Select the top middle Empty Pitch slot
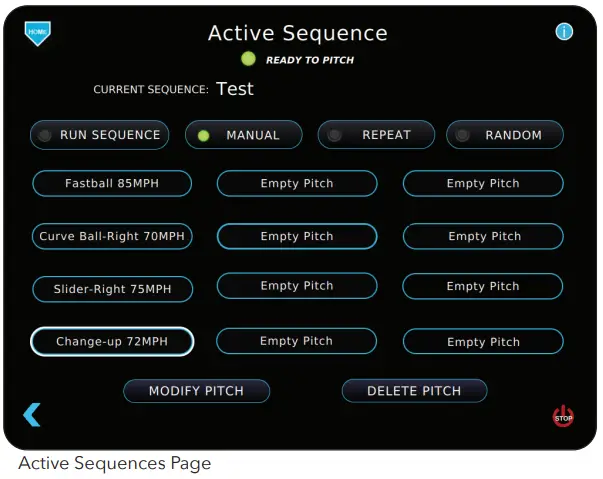 pyautogui.click(x=297, y=184)
